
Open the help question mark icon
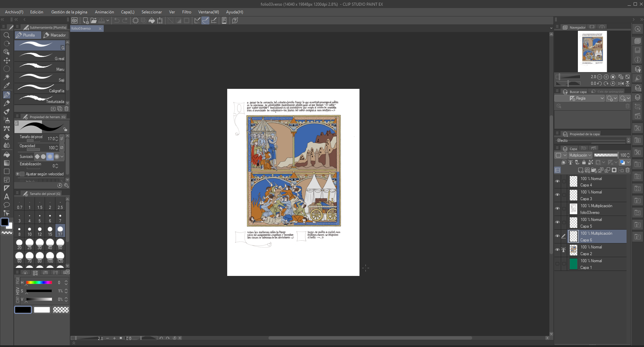[x=235, y=20]
